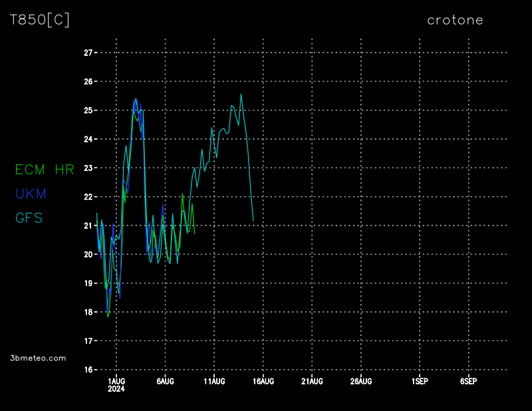The image size is (532, 411).
Task: Select the 26AUG axis marker
Action: (x=361, y=381)
